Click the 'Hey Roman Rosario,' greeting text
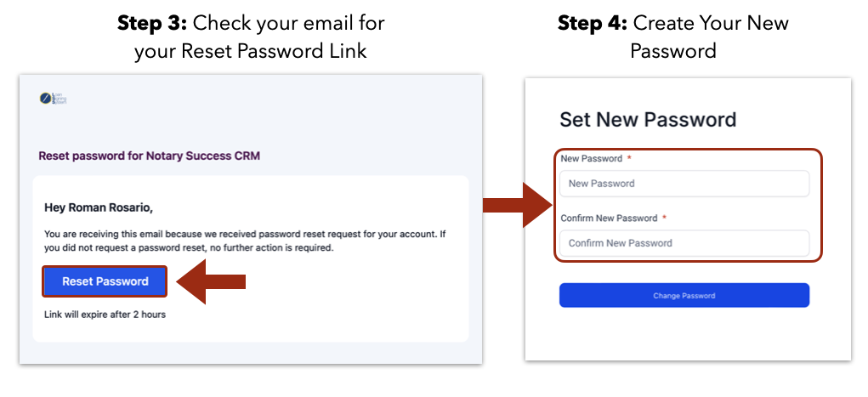 pos(99,208)
